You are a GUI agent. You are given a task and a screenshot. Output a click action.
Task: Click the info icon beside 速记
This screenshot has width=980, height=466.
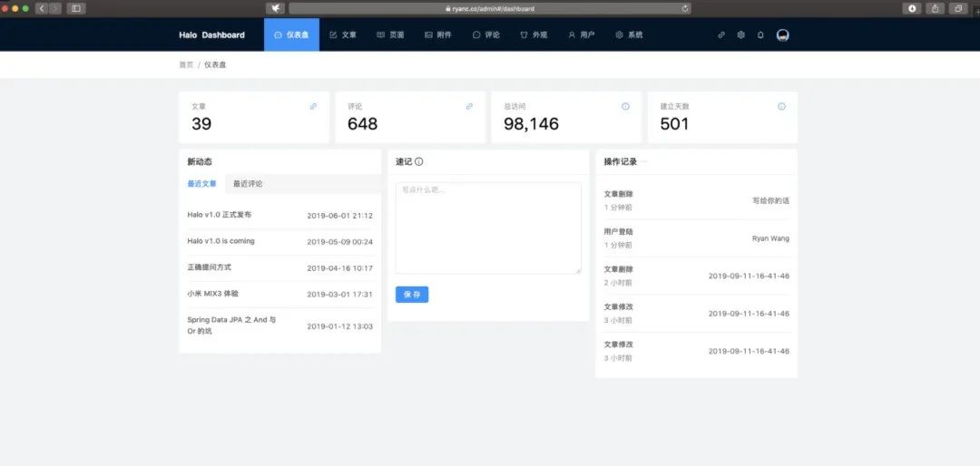[x=418, y=161]
